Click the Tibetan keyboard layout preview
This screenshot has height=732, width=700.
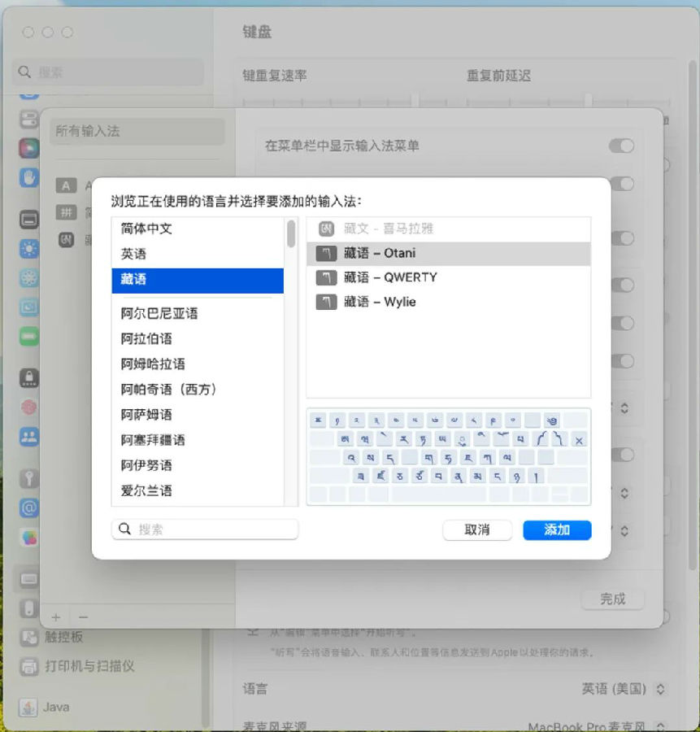449,456
